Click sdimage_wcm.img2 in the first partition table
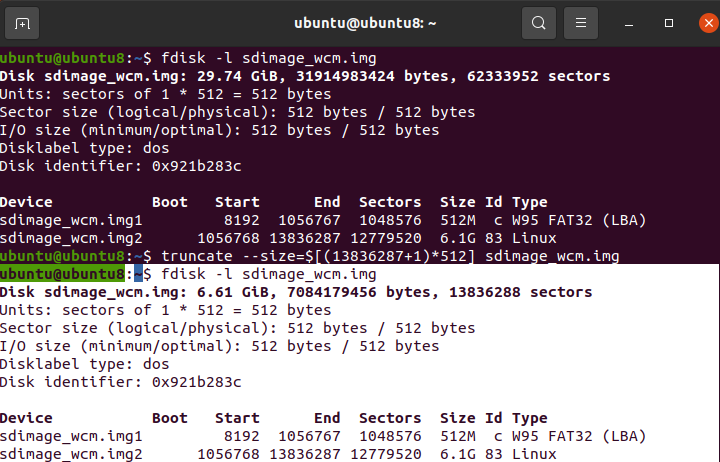This screenshot has width=720, height=462. (x=71, y=238)
